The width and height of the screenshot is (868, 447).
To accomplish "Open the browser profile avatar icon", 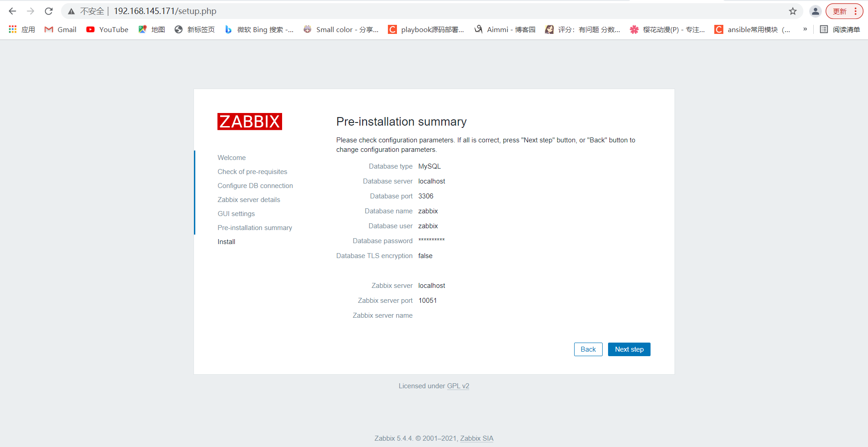I will pos(816,11).
